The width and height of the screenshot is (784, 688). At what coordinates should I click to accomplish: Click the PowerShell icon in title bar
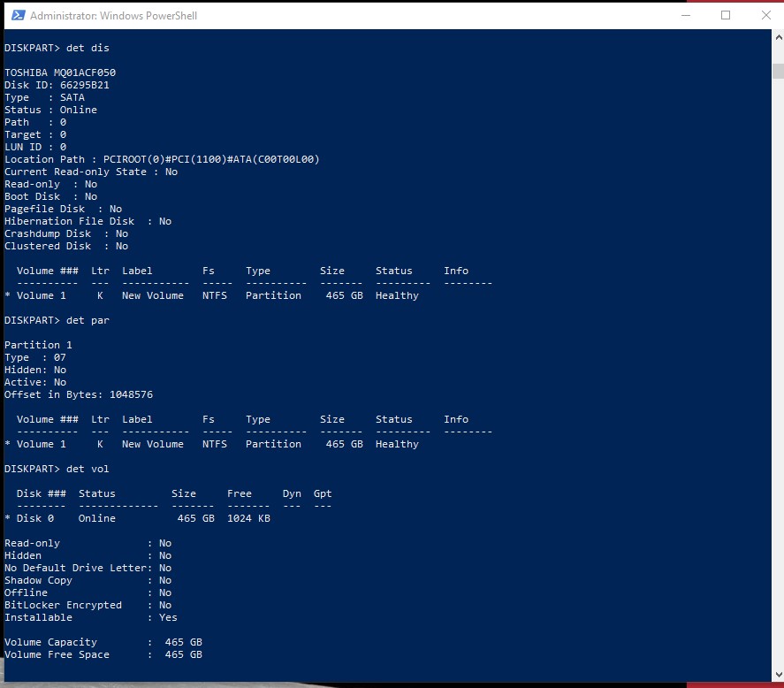pyautogui.click(x=17, y=15)
